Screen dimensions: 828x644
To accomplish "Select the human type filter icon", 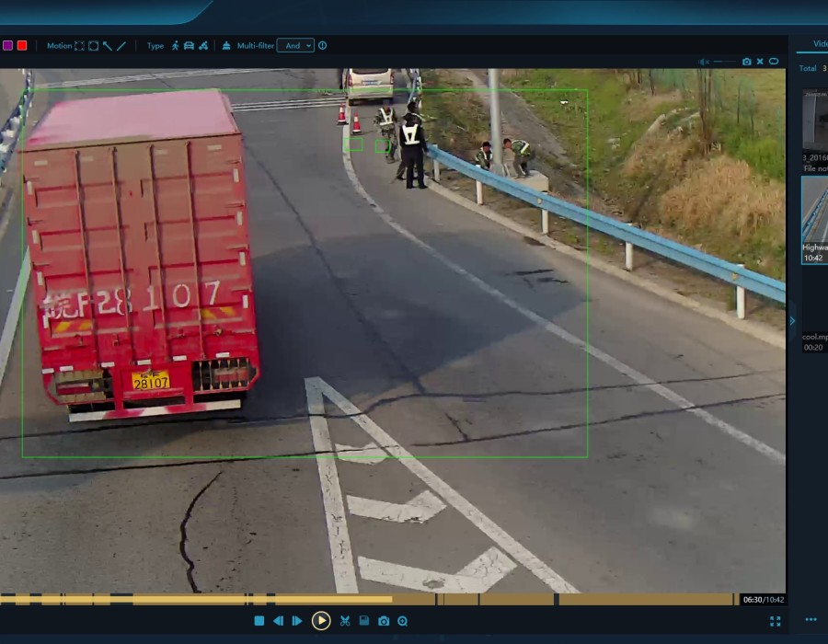I will (175, 46).
